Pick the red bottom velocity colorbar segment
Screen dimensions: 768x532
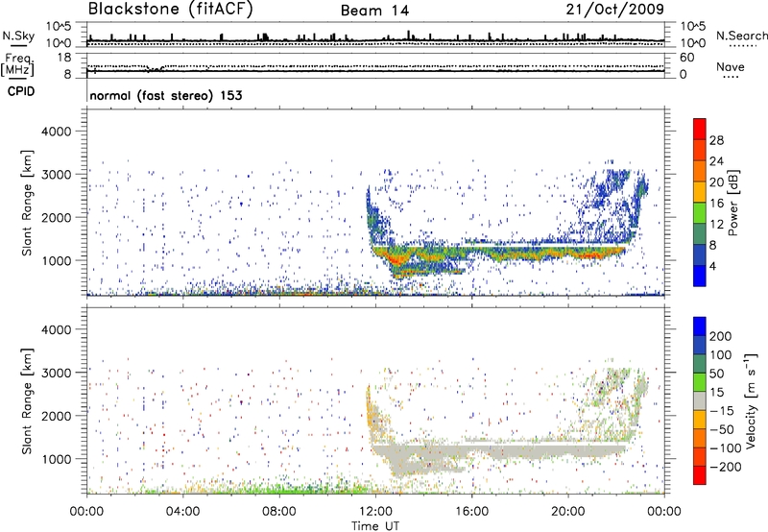(700, 475)
